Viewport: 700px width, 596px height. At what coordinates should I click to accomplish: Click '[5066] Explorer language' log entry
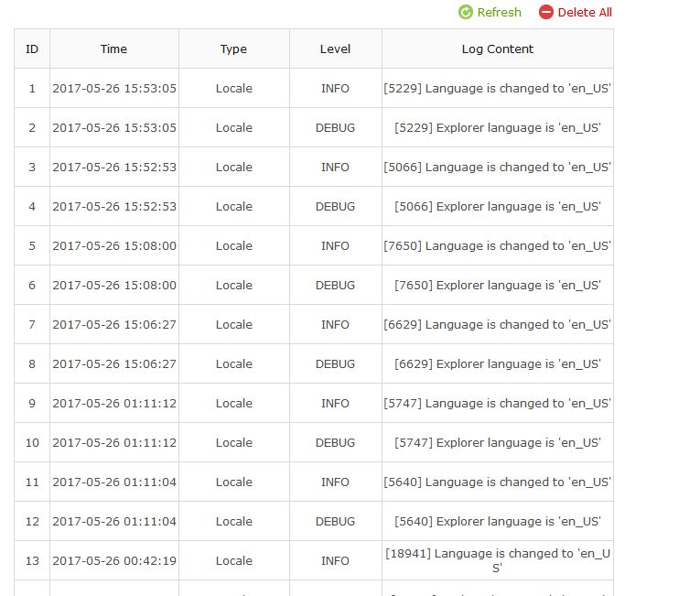(x=497, y=207)
